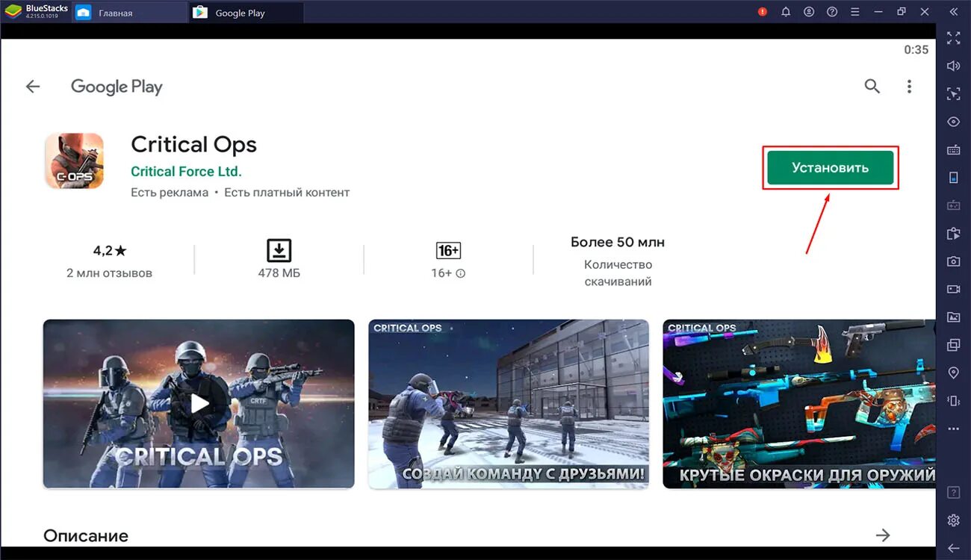This screenshot has height=560, width=971.
Task: Open Google Play search magnifier
Action: pyautogui.click(x=872, y=87)
